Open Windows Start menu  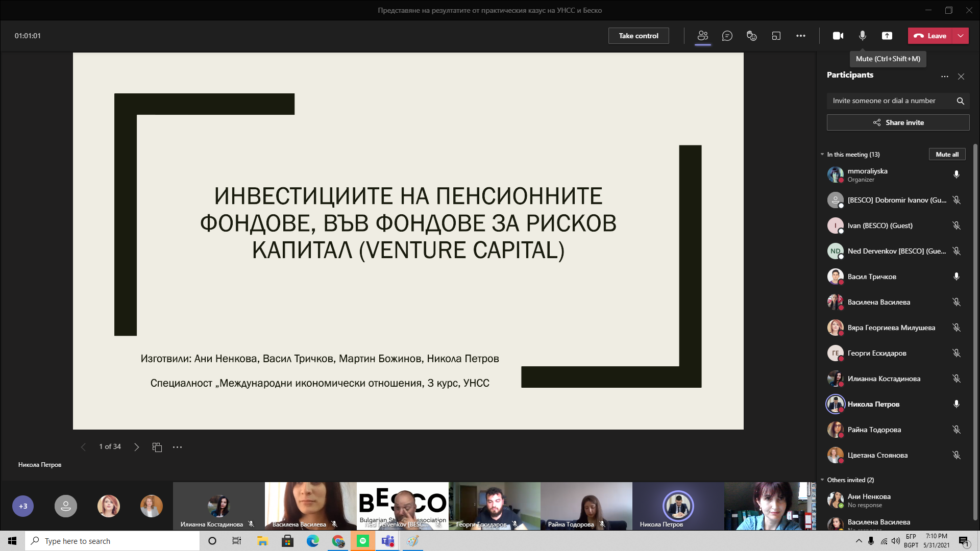click(x=12, y=541)
